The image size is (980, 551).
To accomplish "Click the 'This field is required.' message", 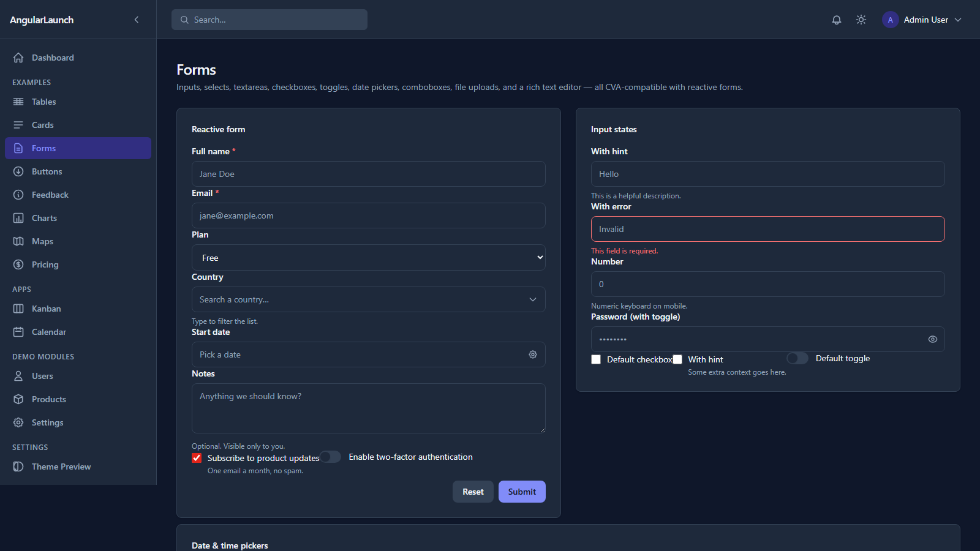I will (624, 251).
